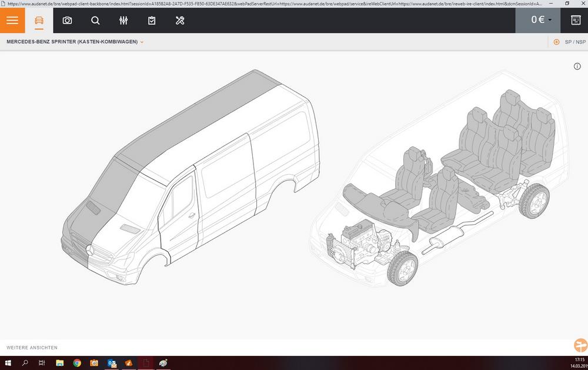Viewport: 588px width, 370px height.
Task: Open Google Chrome from the taskbar
Action: 76,363
